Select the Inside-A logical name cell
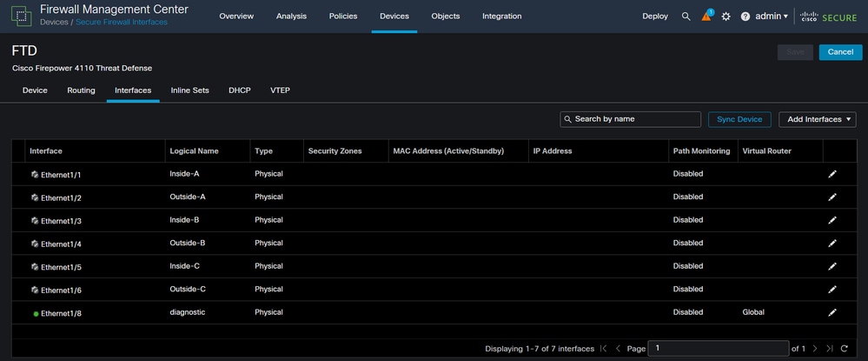868x361 pixels. coord(184,174)
